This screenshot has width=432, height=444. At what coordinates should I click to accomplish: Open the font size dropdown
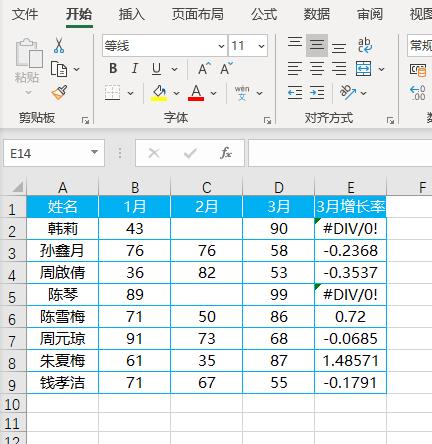(261, 46)
